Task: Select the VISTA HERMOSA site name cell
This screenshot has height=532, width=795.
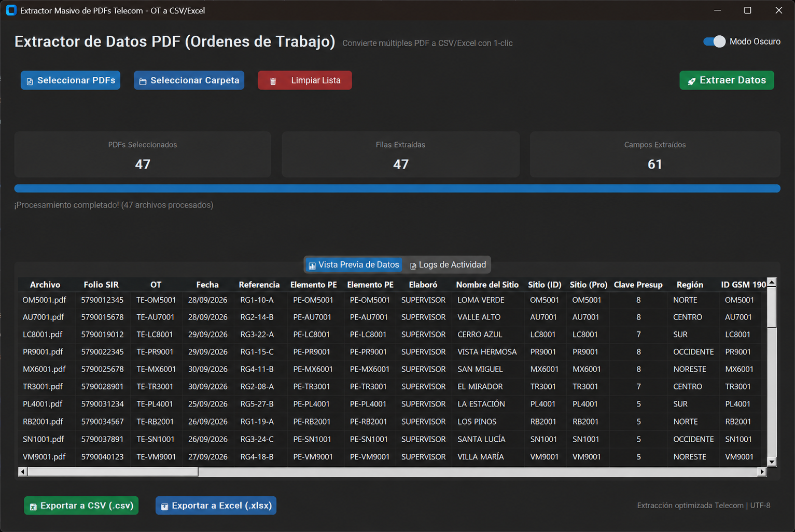Action: tap(487, 352)
